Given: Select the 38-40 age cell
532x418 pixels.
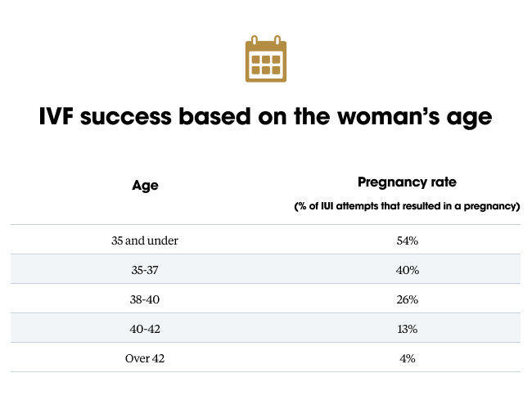Looking at the screenshot, I should 145,299.
